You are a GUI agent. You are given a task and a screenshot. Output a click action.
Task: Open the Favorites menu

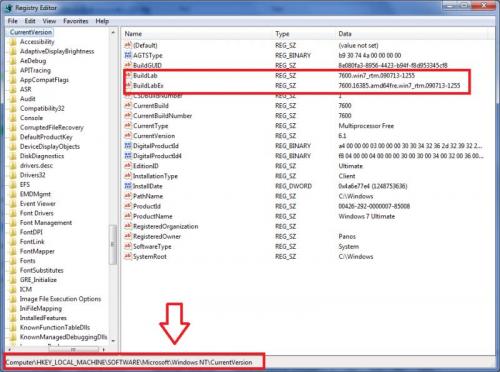pyautogui.click(x=76, y=21)
